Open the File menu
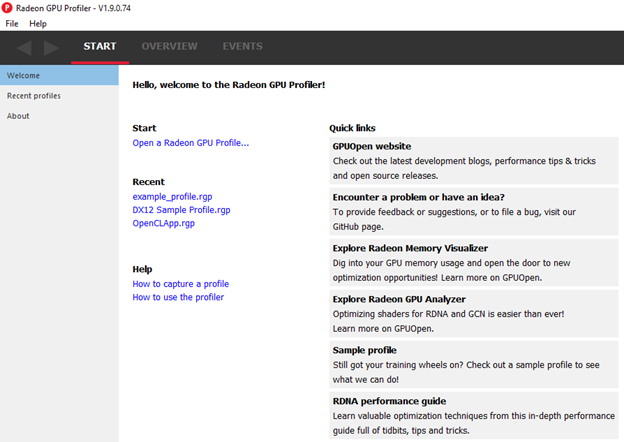624x442 pixels. (12, 23)
